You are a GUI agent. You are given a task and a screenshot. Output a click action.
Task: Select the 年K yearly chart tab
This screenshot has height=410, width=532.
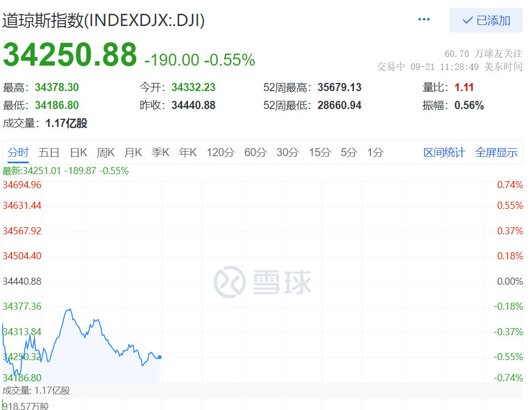tap(188, 153)
